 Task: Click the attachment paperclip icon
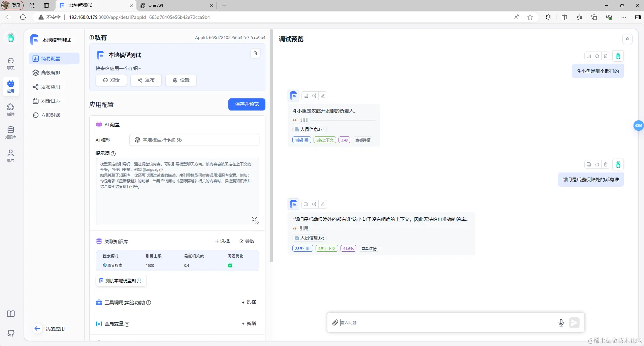point(335,322)
